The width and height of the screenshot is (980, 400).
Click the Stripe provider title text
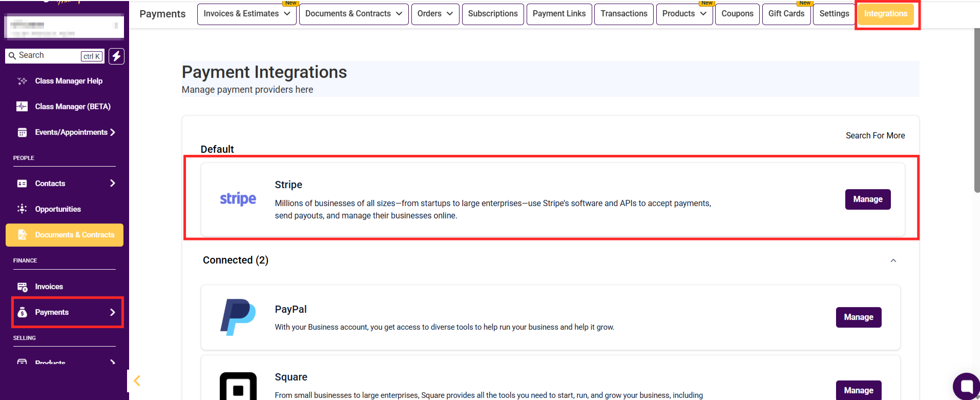(x=288, y=185)
